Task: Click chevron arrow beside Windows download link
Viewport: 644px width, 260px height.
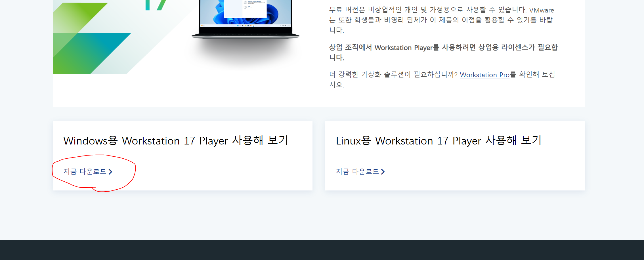Action: coord(111,172)
